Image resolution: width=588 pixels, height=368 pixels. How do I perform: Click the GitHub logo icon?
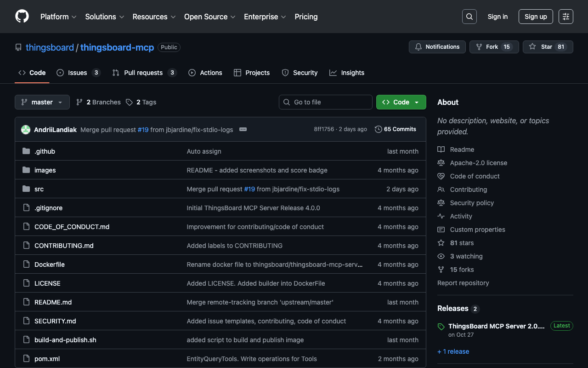point(22,17)
